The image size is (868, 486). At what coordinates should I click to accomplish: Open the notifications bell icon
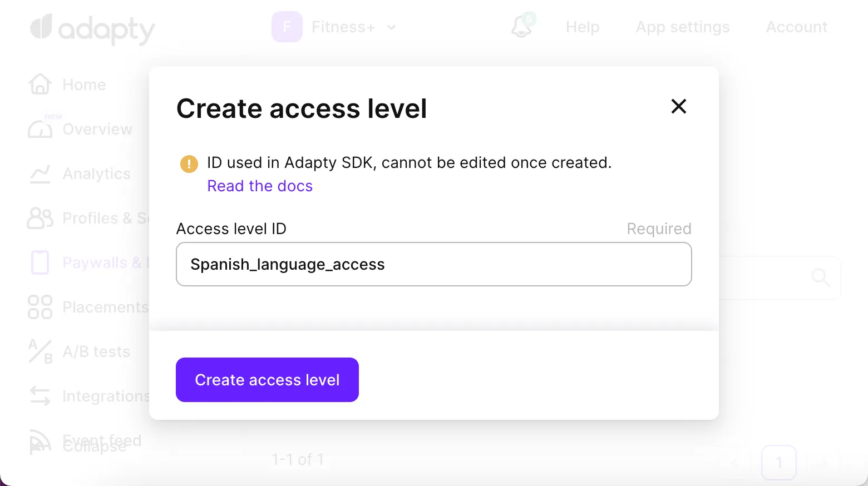522,27
